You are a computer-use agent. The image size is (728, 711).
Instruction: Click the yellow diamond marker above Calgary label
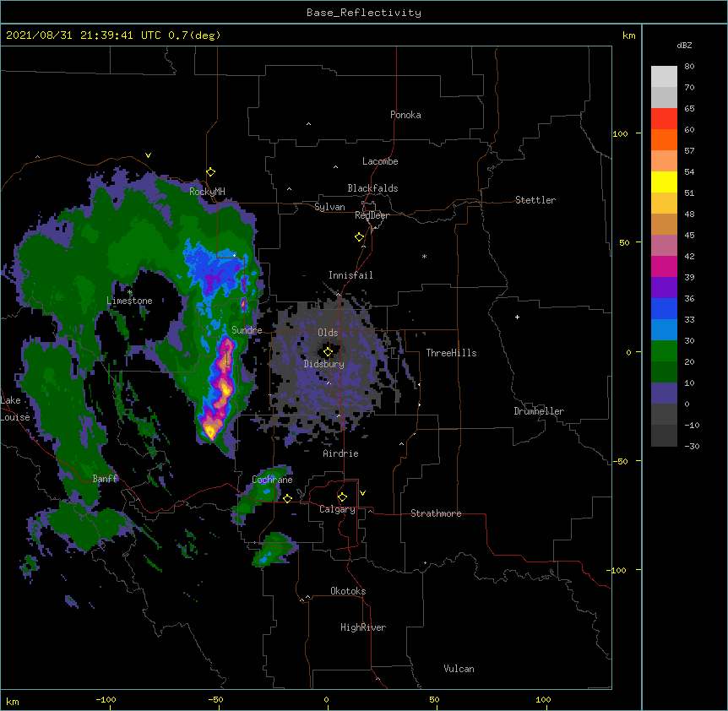click(342, 497)
